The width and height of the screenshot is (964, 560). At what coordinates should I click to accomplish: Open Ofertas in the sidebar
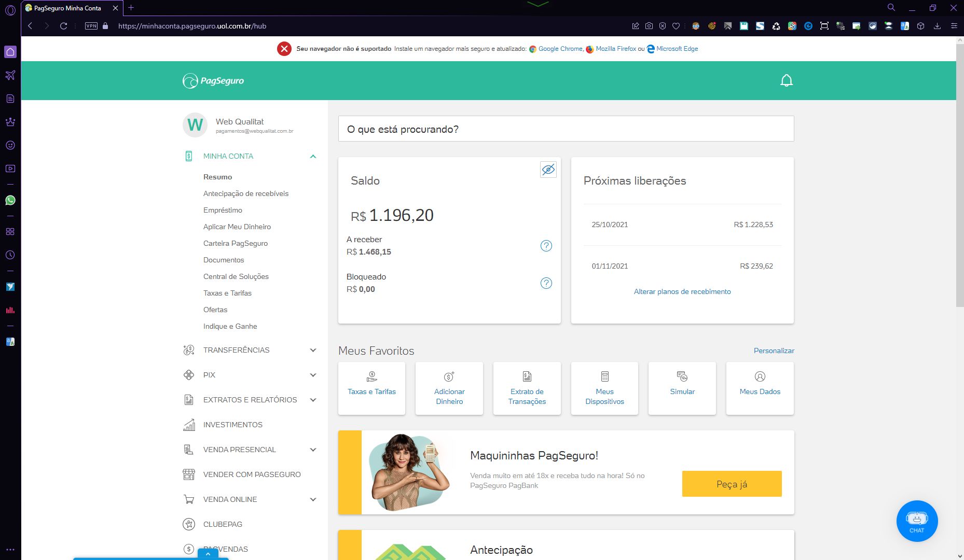point(215,310)
